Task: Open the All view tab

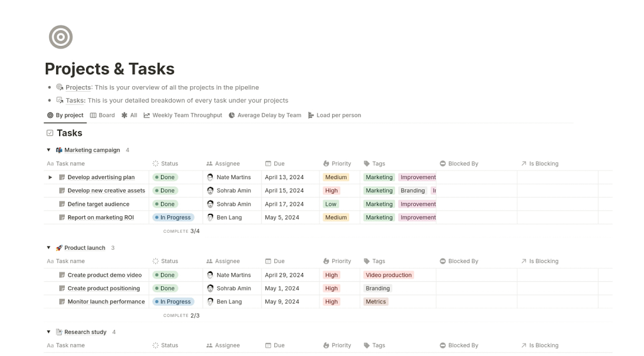Action: (129, 115)
